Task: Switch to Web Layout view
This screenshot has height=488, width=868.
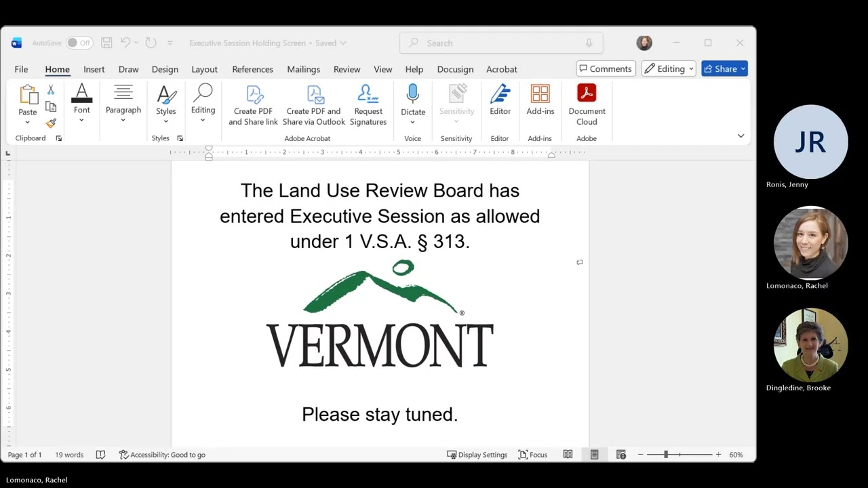Action: tap(621, 455)
